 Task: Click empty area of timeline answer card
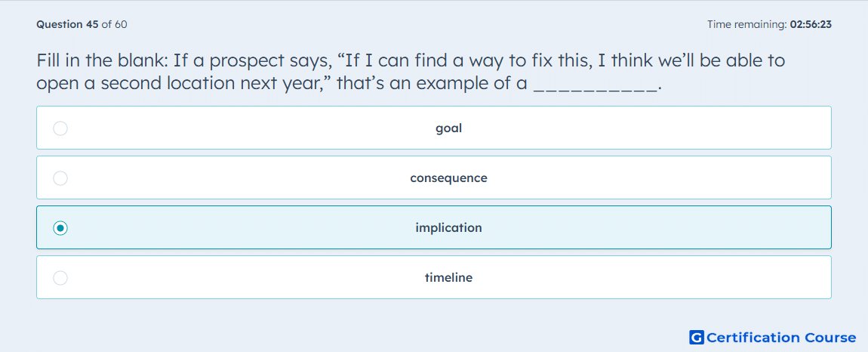tap(636, 278)
